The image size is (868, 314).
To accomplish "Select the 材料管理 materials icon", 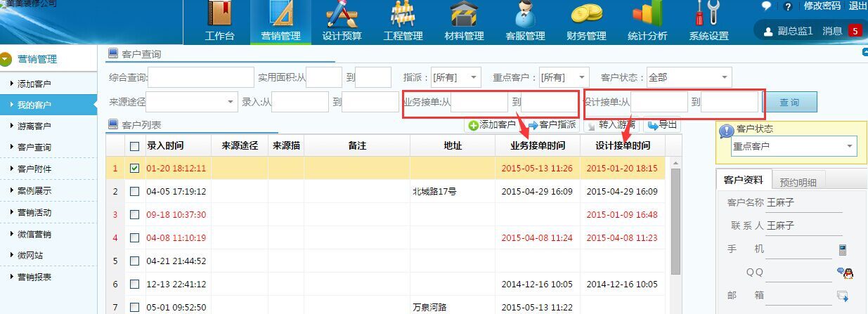I will [x=464, y=15].
